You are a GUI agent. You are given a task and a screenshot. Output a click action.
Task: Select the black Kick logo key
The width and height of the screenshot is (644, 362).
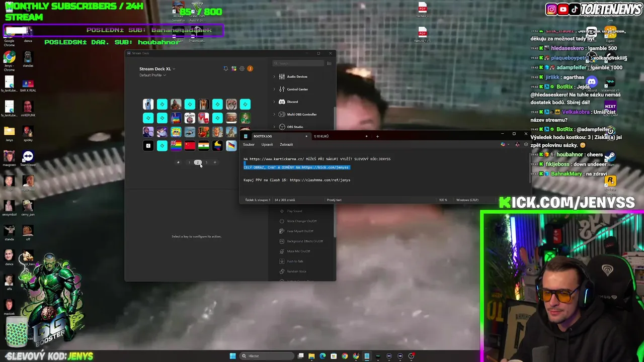[x=148, y=146]
